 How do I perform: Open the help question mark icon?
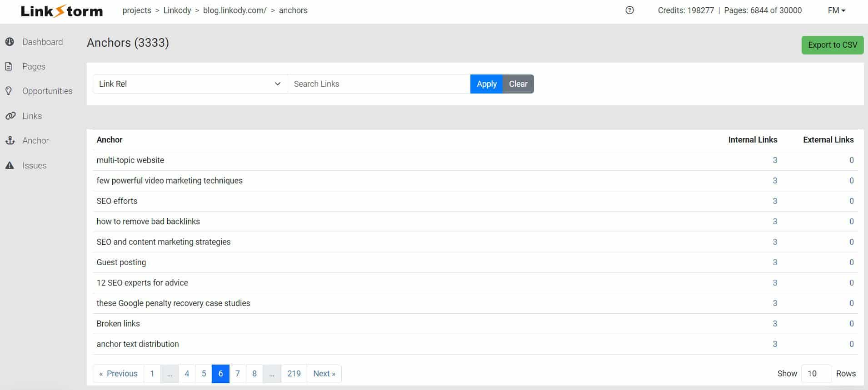click(629, 10)
